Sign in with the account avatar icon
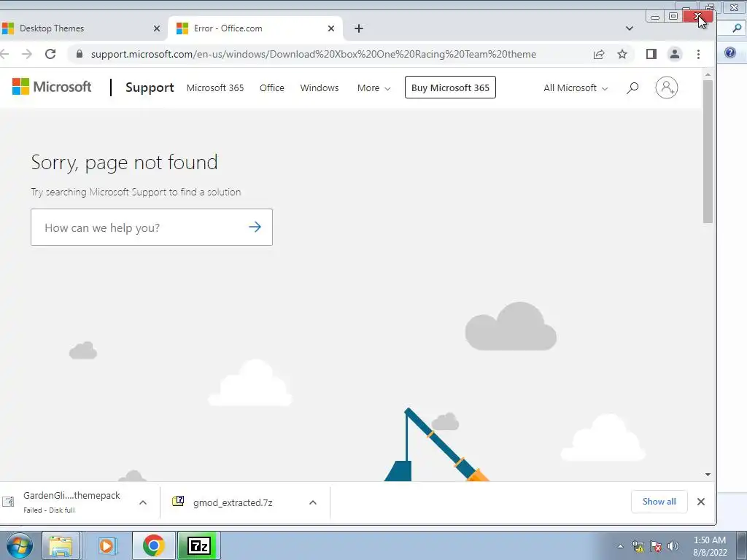747x560 pixels. click(667, 87)
